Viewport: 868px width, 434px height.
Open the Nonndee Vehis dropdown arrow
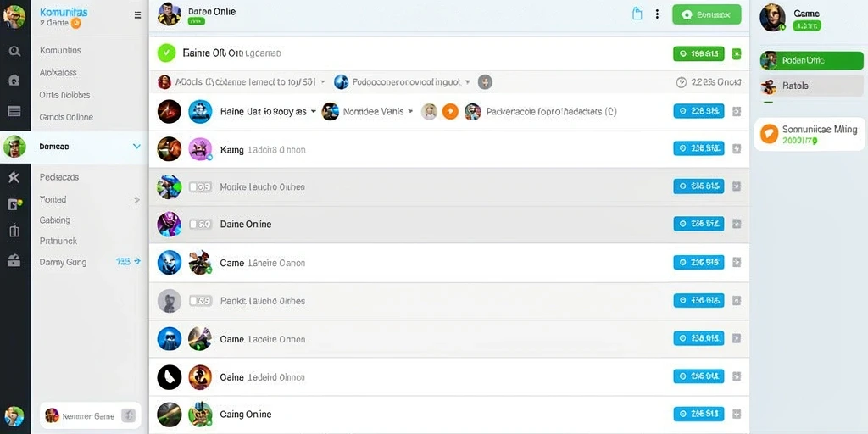click(x=411, y=111)
